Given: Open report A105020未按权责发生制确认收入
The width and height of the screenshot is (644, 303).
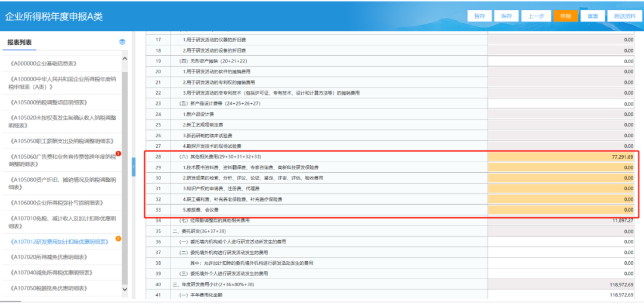Looking at the screenshot, I should click(x=62, y=122).
